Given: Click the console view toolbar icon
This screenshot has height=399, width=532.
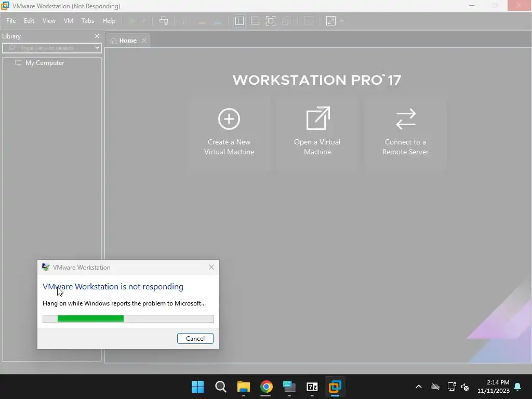Looking at the screenshot, I should pos(308,21).
